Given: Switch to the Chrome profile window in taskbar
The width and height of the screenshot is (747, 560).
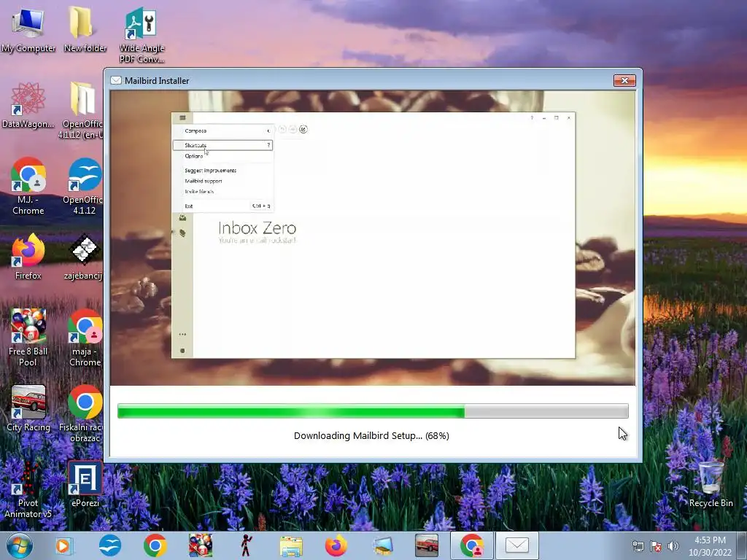Looking at the screenshot, I should point(472,545).
